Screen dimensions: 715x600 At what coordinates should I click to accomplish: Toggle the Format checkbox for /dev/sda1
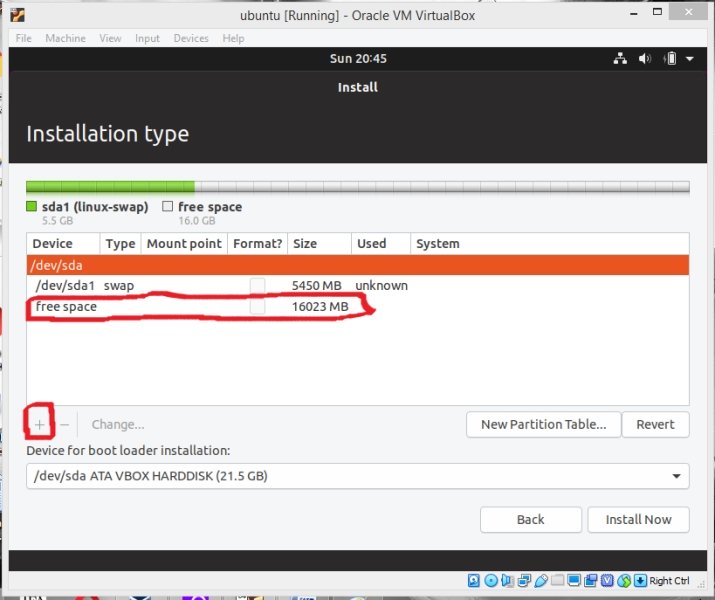pos(258,285)
